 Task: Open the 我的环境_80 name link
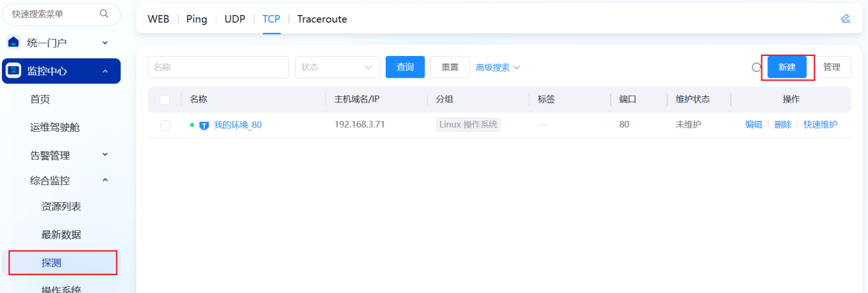pyautogui.click(x=238, y=125)
